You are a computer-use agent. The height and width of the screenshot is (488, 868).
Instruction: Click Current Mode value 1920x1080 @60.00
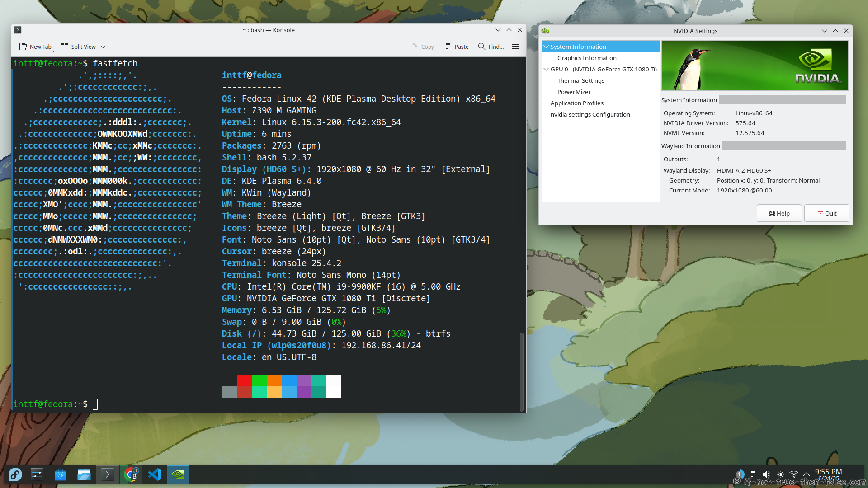click(744, 190)
